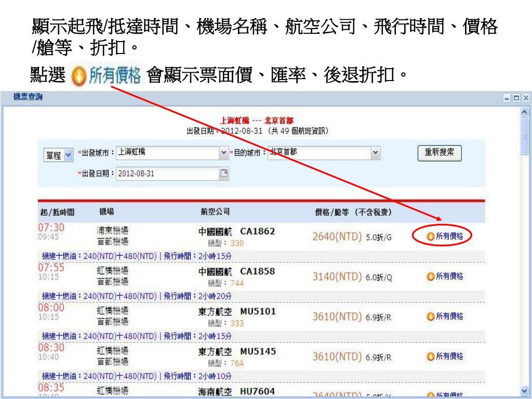
Task: Click the vertical scrollbar thumb
Action: point(525,136)
